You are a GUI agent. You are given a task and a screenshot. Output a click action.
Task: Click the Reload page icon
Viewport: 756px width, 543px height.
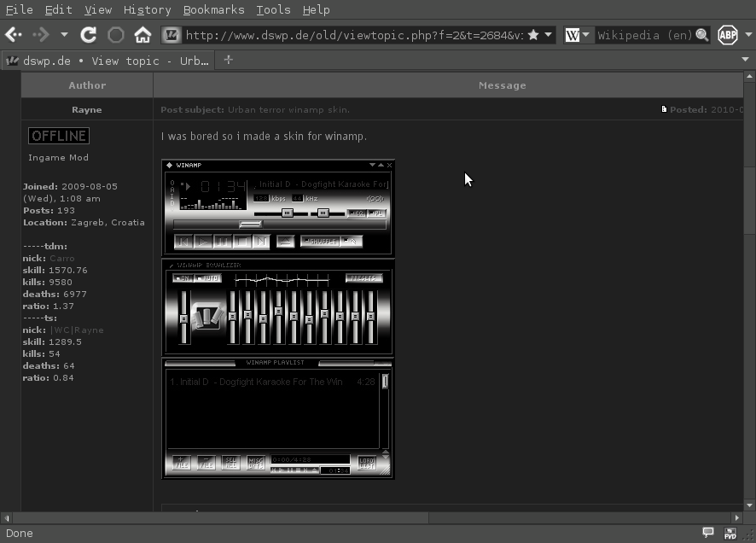pos(88,35)
